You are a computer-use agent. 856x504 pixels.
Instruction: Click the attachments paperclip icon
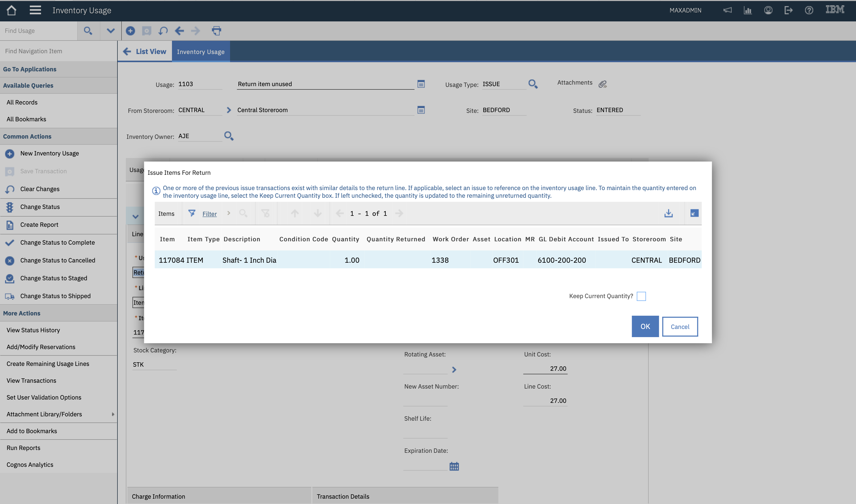[x=603, y=84]
